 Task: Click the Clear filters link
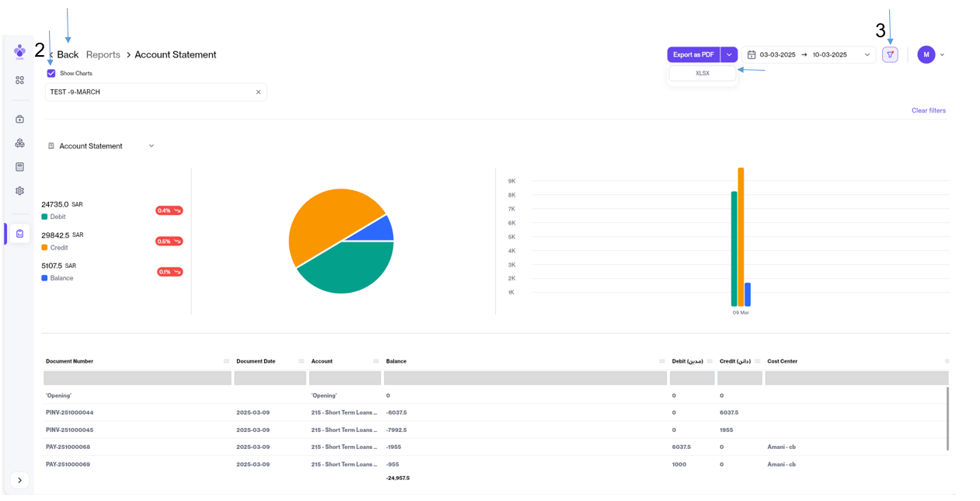pos(928,111)
